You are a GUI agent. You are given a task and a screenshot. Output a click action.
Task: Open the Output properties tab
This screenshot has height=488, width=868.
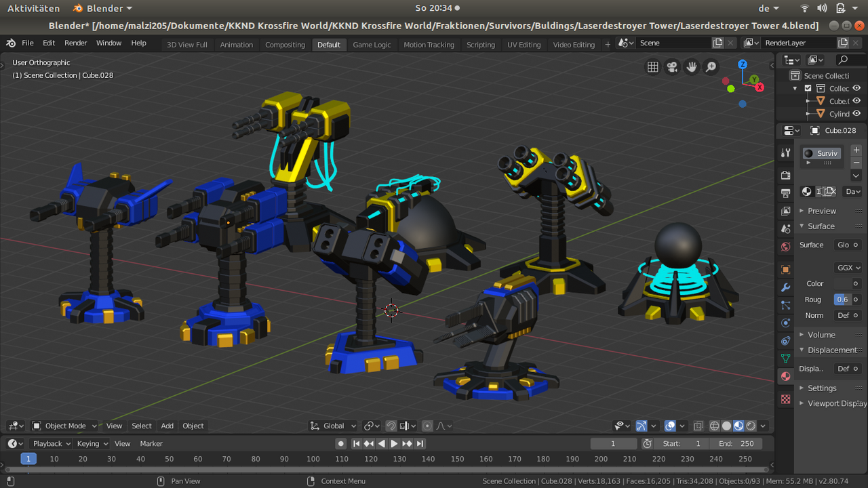[x=785, y=193]
